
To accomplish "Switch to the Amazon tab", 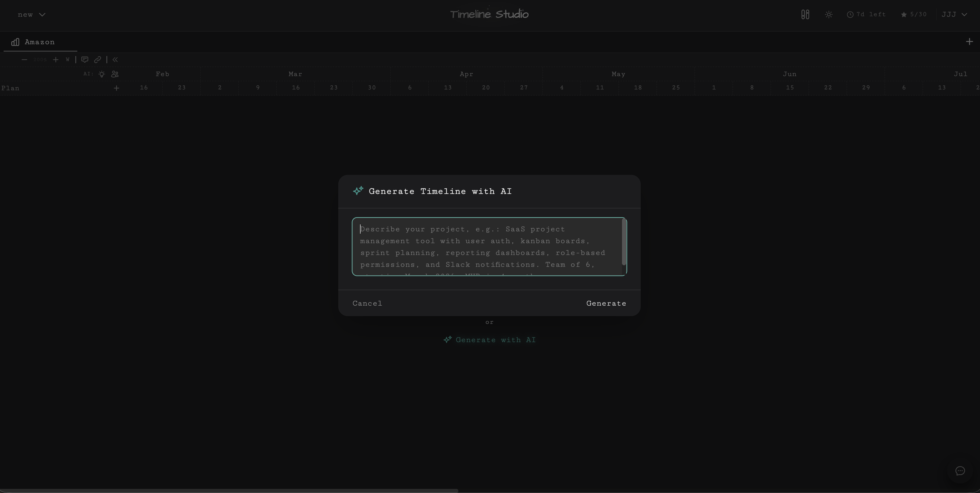I will (x=39, y=42).
